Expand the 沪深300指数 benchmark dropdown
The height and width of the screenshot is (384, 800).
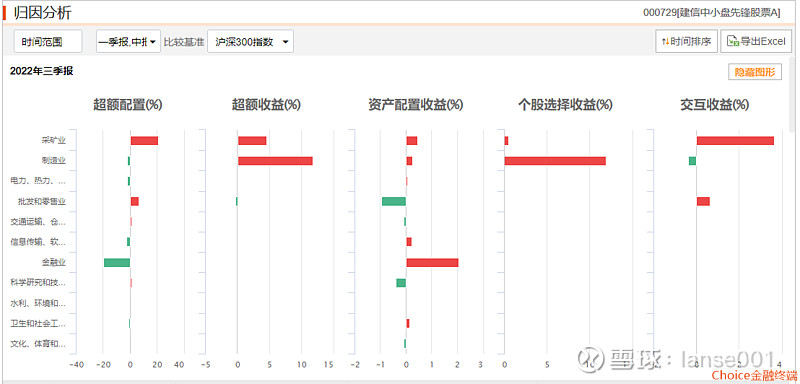tap(251, 42)
